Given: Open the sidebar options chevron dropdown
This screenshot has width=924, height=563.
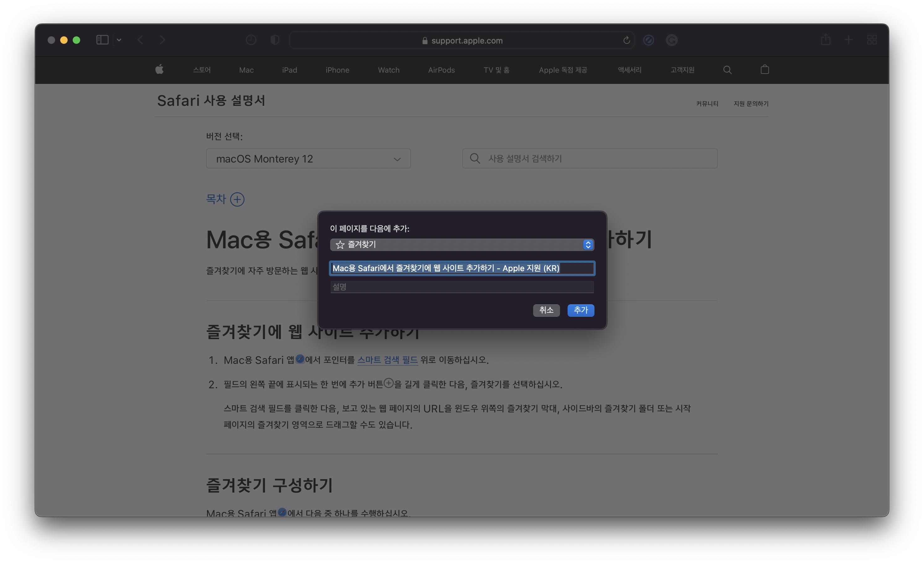Looking at the screenshot, I should tap(119, 40).
